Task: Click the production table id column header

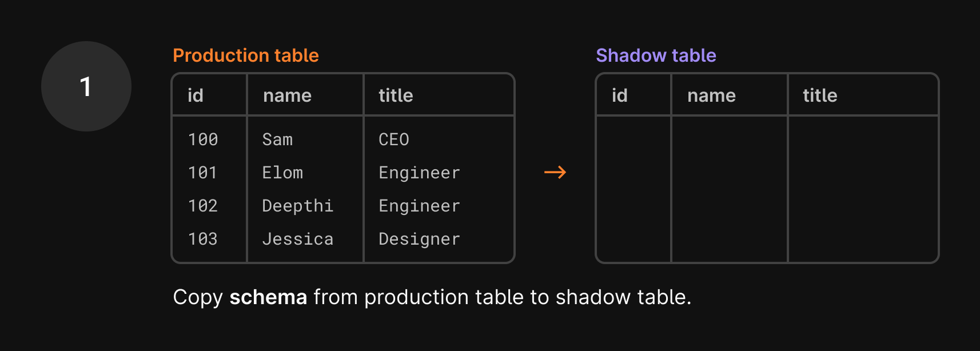Action: pos(196,95)
